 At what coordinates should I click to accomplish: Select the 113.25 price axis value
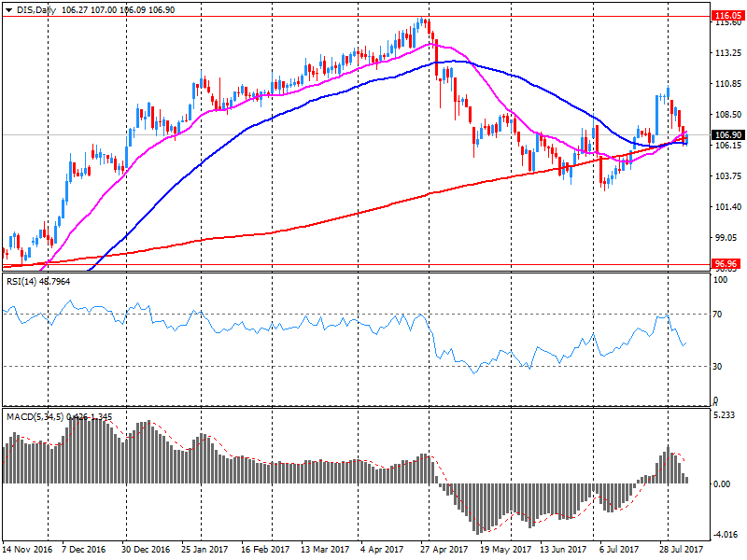coord(728,53)
